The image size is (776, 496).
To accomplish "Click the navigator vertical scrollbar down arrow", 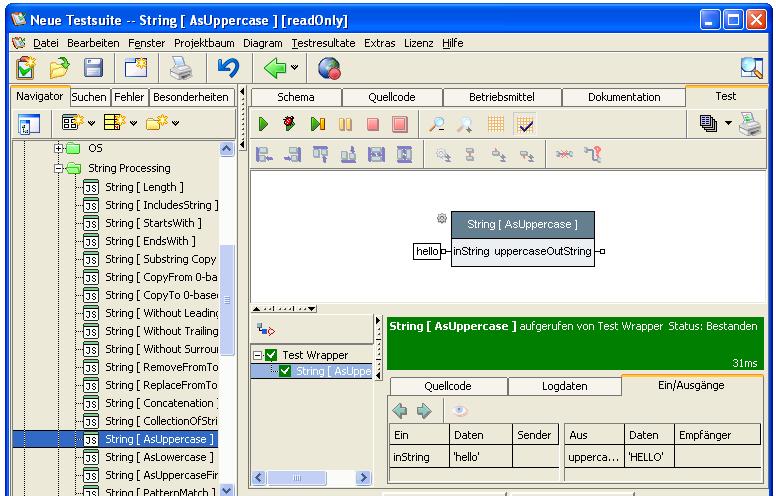I will (227, 489).
